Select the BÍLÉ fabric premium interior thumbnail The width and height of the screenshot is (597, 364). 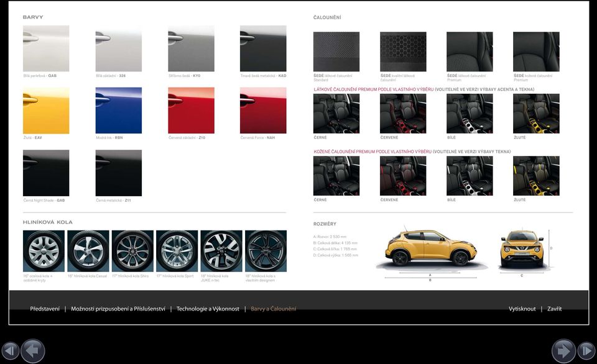click(x=470, y=114)
